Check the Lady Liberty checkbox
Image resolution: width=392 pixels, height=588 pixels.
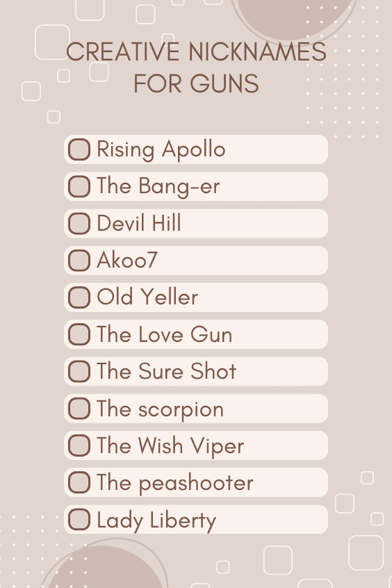pyautogui.click(x=79, y=519)
